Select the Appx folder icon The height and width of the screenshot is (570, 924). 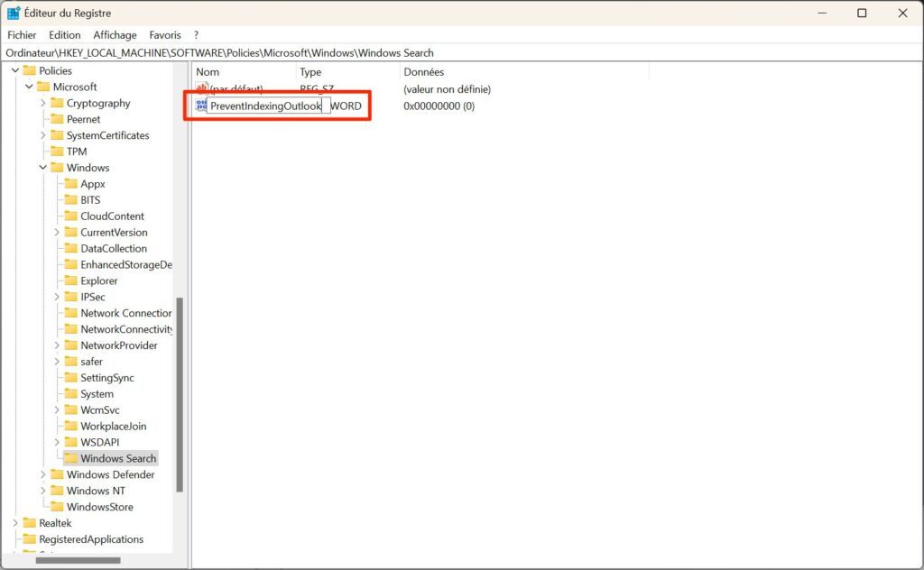70,184
